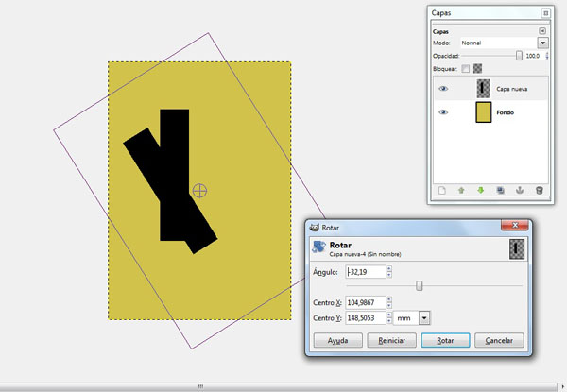
Task: Click the Reiniciar button
Action: pos(391,340)
